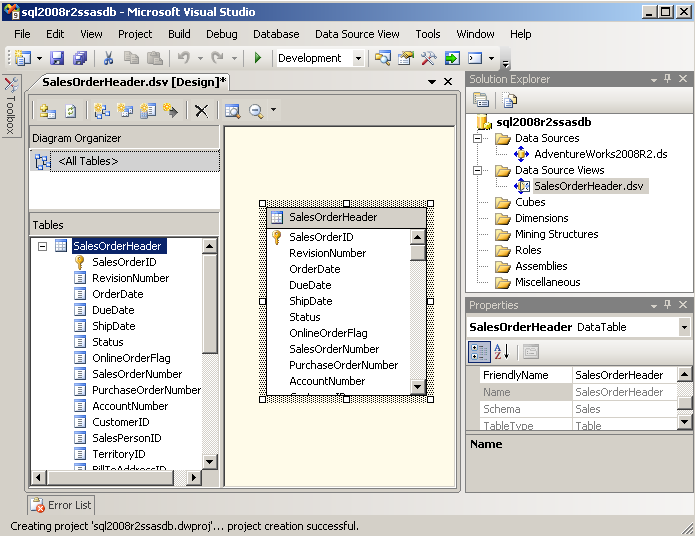Image resolution: width=695 pixels, height=536 pixels.
Task: Select SalesOrderHeader.dsv in Solution Explorer
Action: (x=588, y=186)
